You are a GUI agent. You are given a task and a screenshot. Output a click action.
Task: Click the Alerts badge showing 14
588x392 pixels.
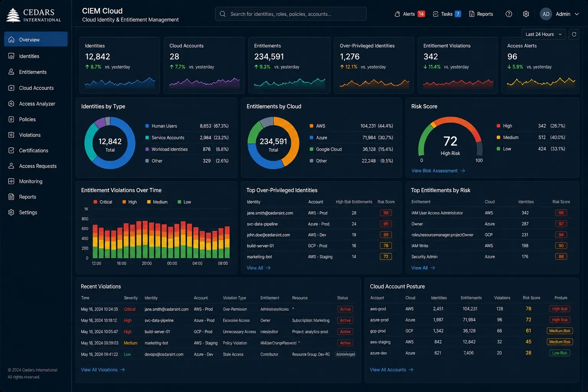[x=421, y=14]
